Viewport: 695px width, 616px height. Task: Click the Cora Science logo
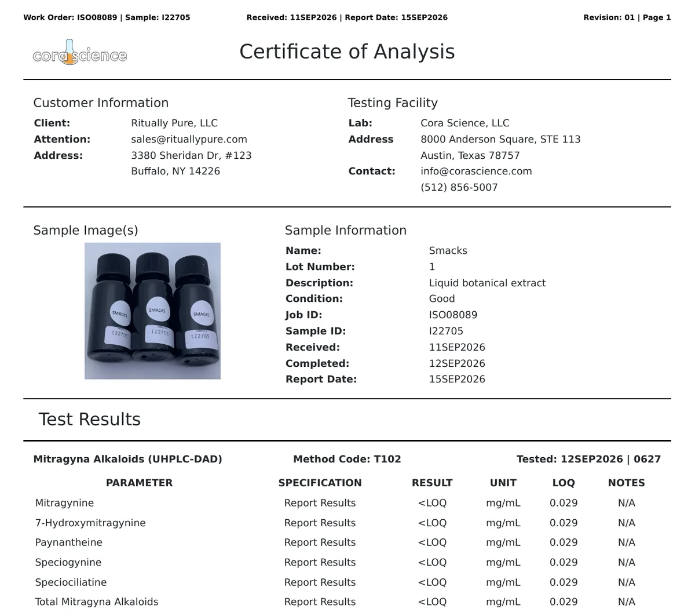pyautogui.click(x=80, y=52)
